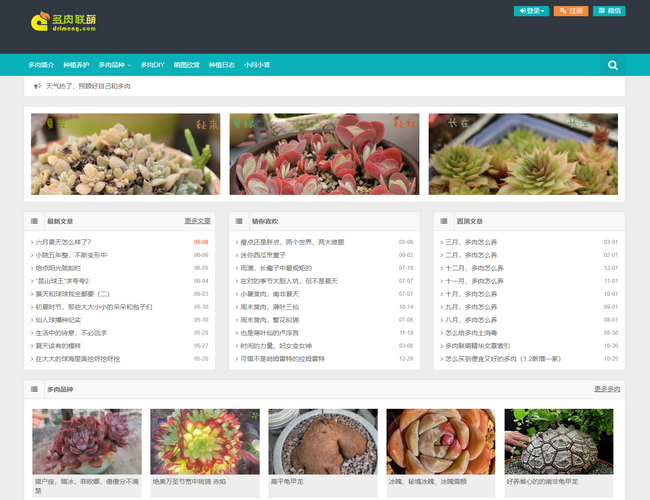Click list icon beside 最新文章 heading
Image resolution: width=650 pixels, height=500 pixels.
tap(37, 221)
